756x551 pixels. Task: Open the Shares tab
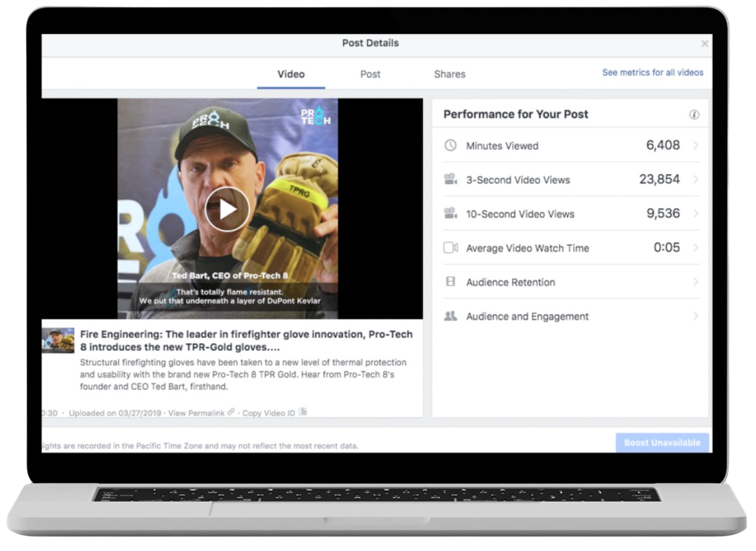pos(449,74)
